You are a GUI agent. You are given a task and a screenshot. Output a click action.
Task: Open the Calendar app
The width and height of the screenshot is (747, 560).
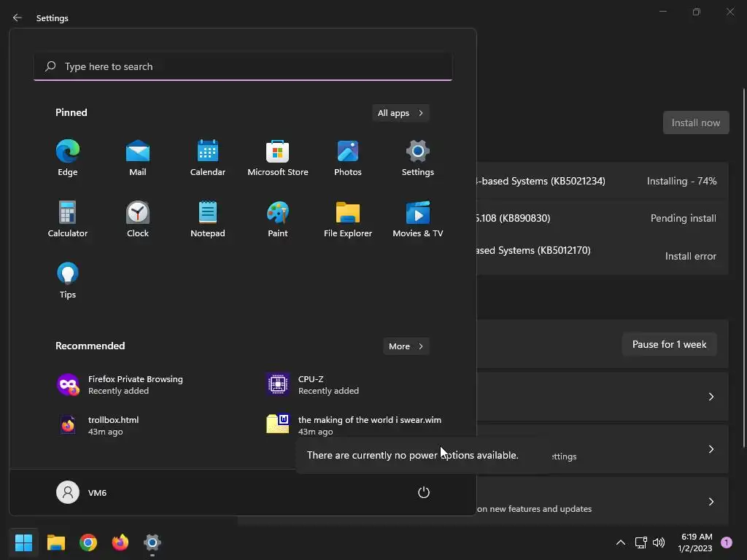[208, 158]
